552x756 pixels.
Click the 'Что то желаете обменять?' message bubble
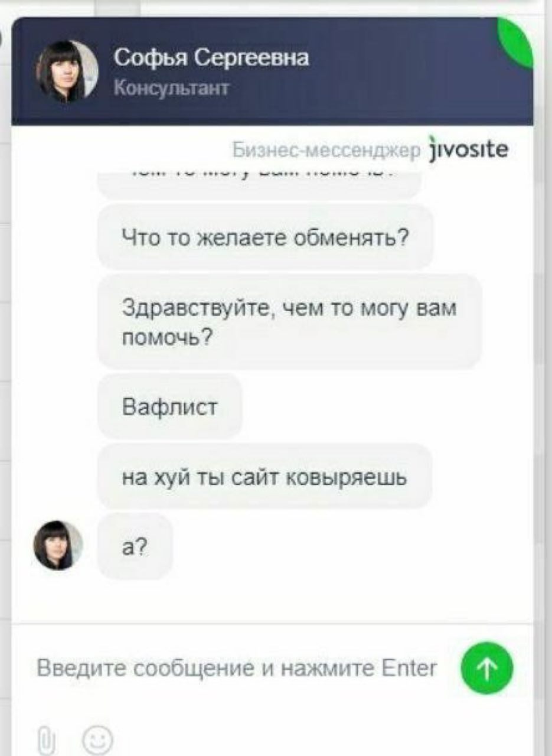point(265,237)
